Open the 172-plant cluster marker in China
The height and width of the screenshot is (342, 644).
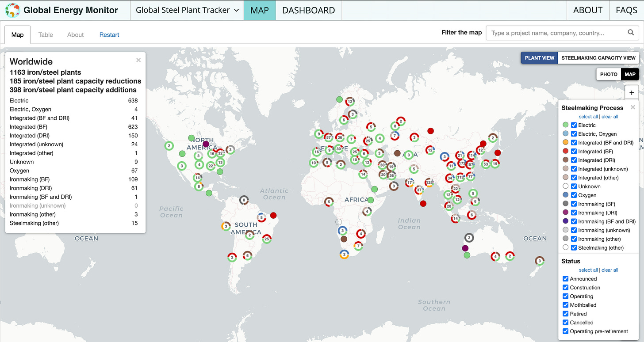[x=463, y=163]
